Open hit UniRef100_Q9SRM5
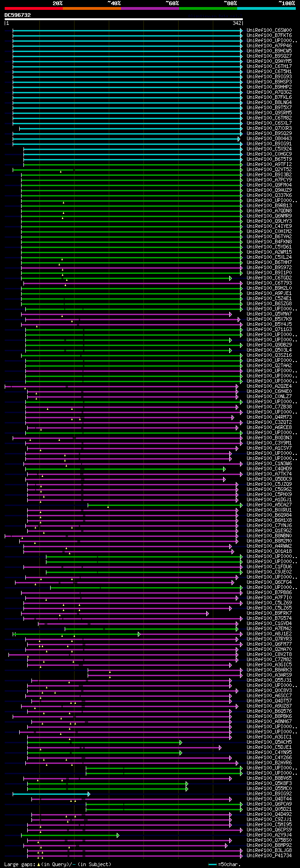The image size is (300, 868). 269,113
